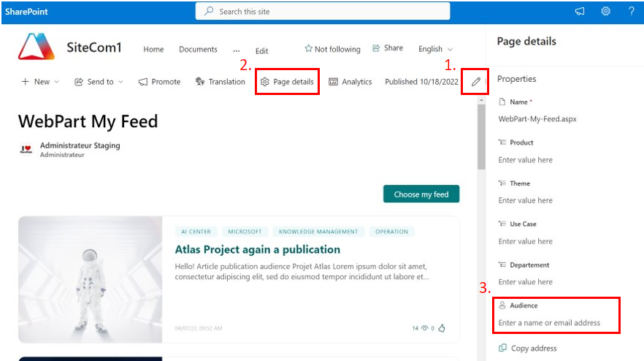Click the Promote toolbar button
This screenshot has height=361, width=644.
coord(159,82)
